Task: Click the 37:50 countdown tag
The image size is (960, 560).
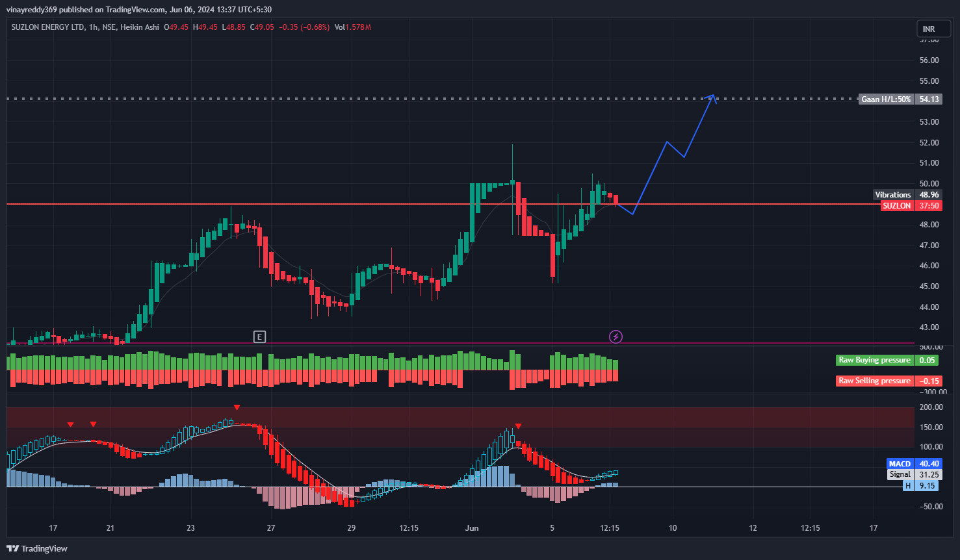Action: point(929,206)
